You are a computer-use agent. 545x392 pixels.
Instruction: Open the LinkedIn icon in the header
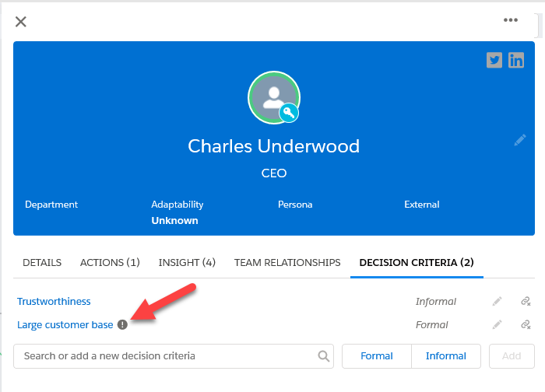click(516, 60)
